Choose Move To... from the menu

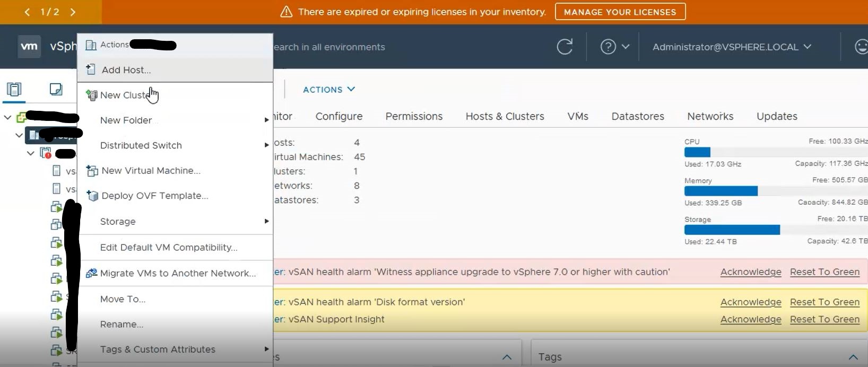point(175,299)
